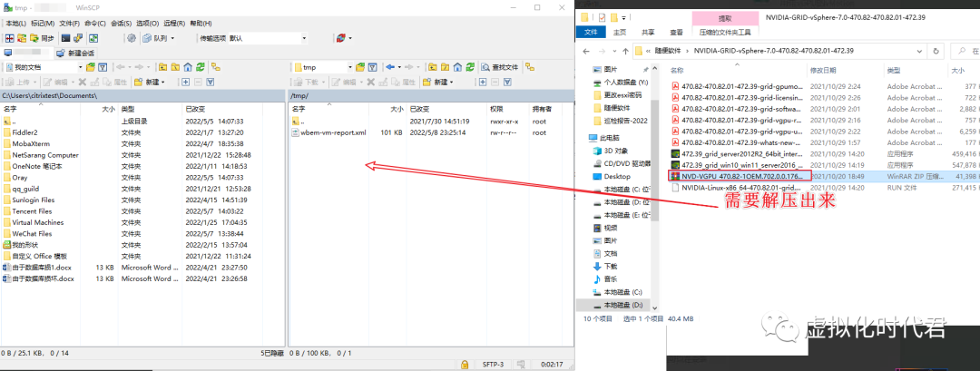Click Explorer back navigation arrow
The width and height of the screenshot is (980, 371).
[585, 51]
